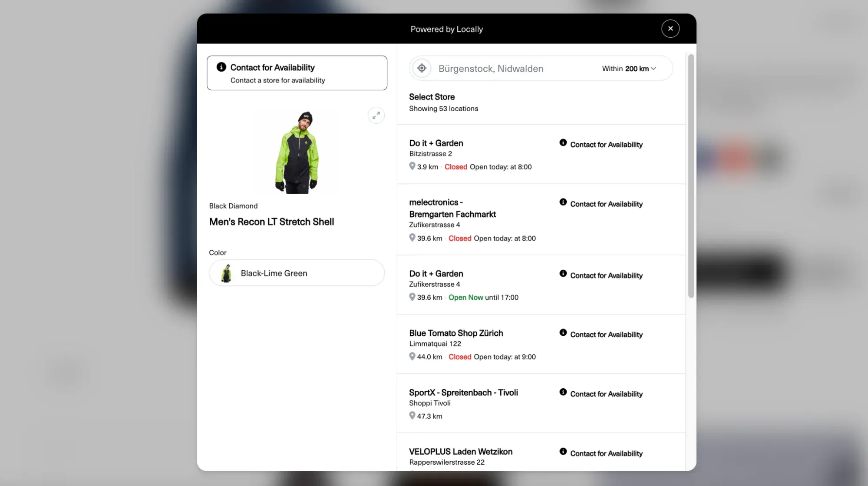Click the Contact for Availability status banner

(297, 73)
